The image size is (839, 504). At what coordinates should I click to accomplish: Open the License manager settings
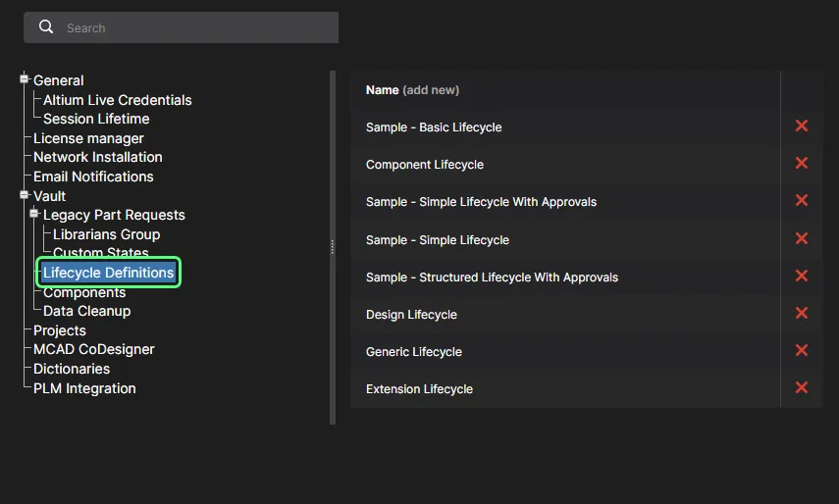click(x=88, y=138)
